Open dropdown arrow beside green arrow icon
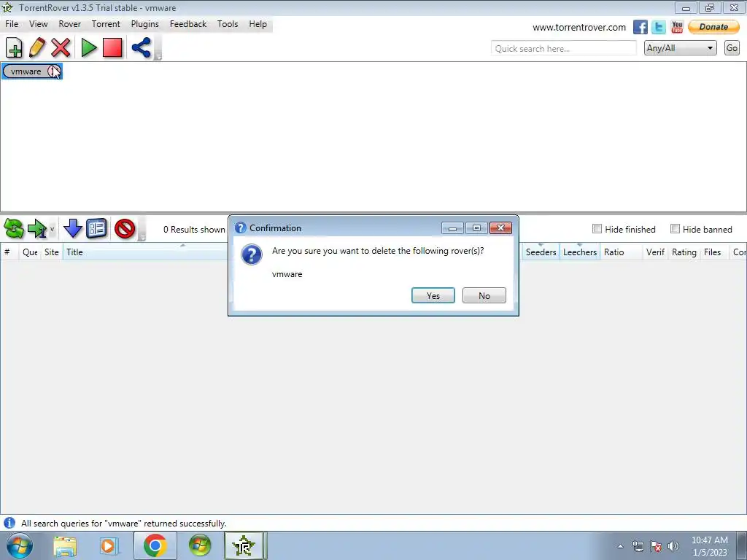 pos(53,229)
